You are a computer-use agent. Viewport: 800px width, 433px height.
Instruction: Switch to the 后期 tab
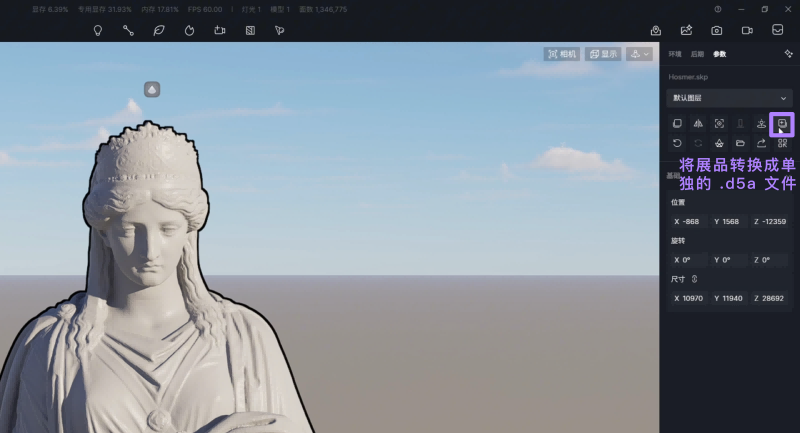[697, 54]
